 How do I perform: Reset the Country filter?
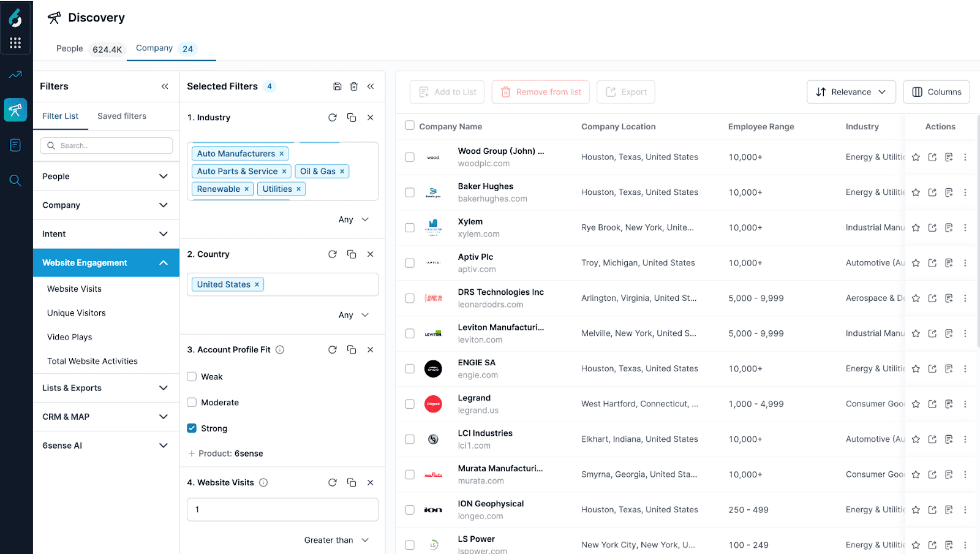(x=333, y=254)
